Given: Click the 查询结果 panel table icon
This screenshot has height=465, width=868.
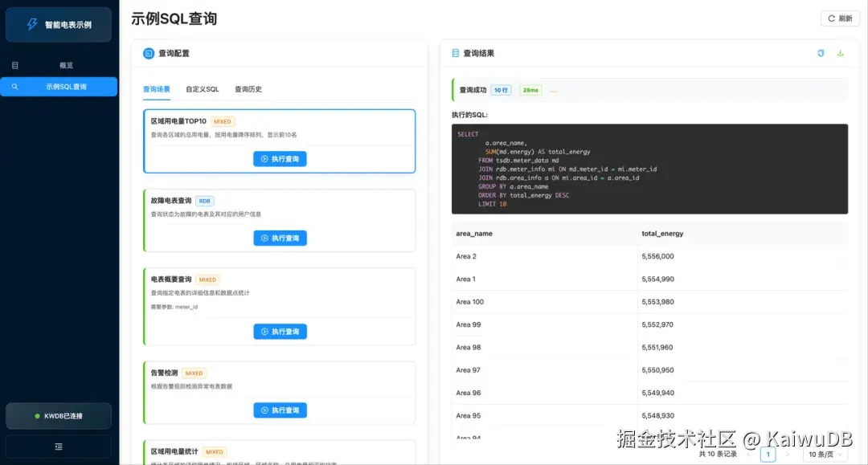Looking at the screenshot, I should [x=455, y=53].
